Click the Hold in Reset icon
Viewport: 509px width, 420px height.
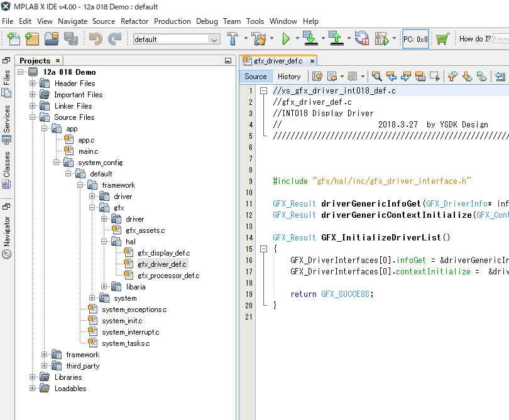pyautogui.click(x=362, y=38)
